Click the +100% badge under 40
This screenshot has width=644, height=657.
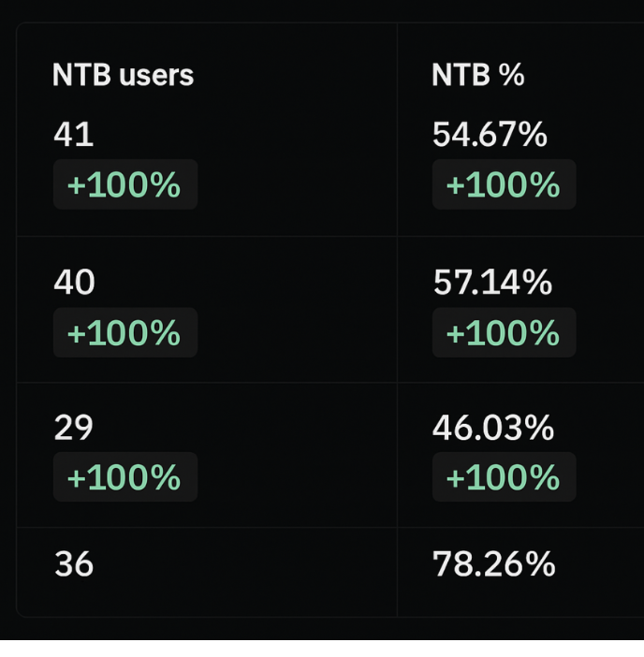tap(125, 332)
